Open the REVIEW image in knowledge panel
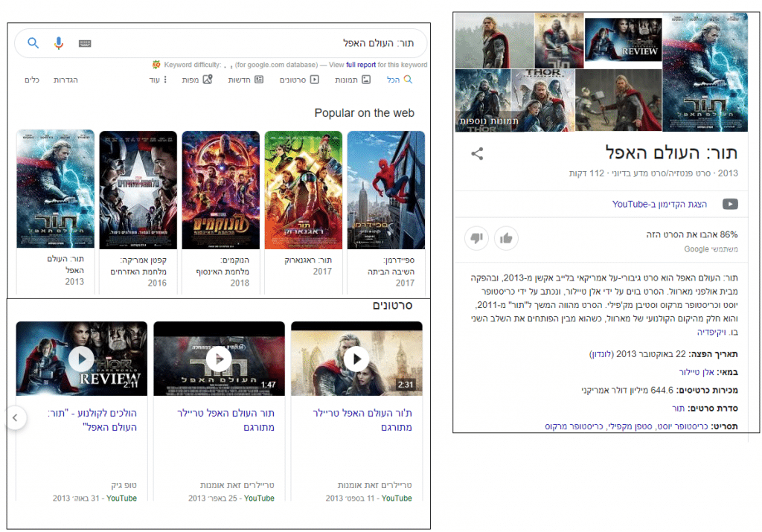Viewport: 762px width, 532px height. pyautogui.click(x=623, y=40)
